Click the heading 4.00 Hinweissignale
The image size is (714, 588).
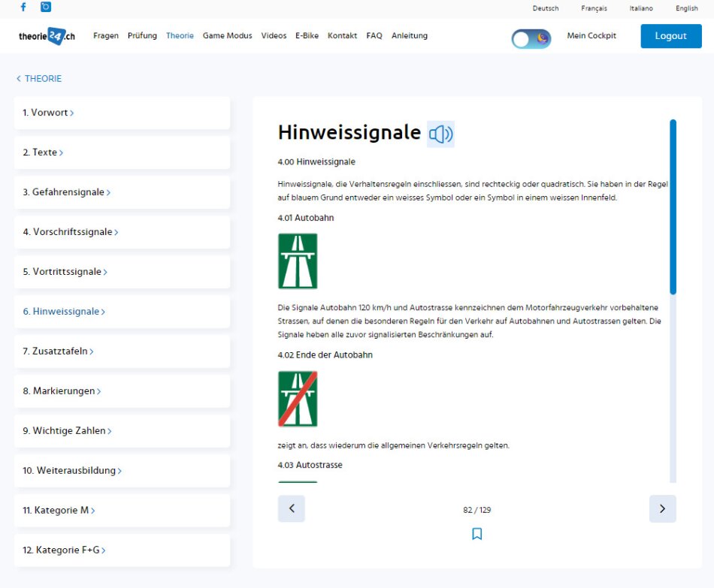[316, 162]
